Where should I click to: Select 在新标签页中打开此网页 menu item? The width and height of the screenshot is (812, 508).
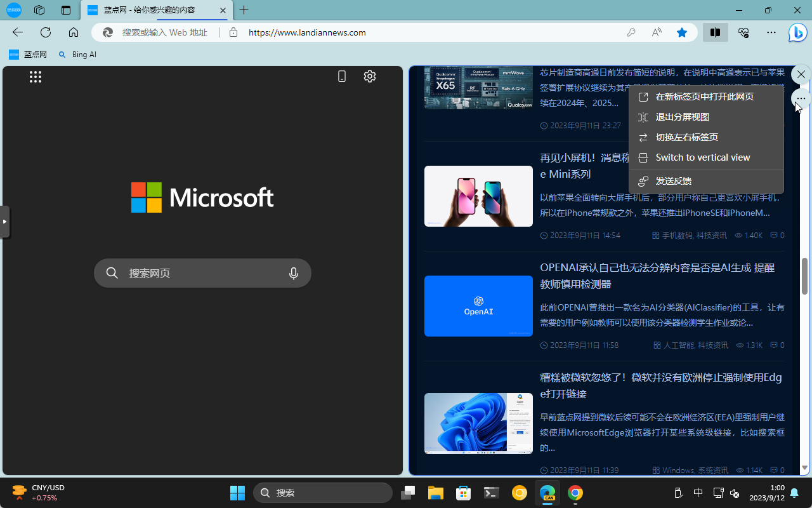[x=707, y=97]
